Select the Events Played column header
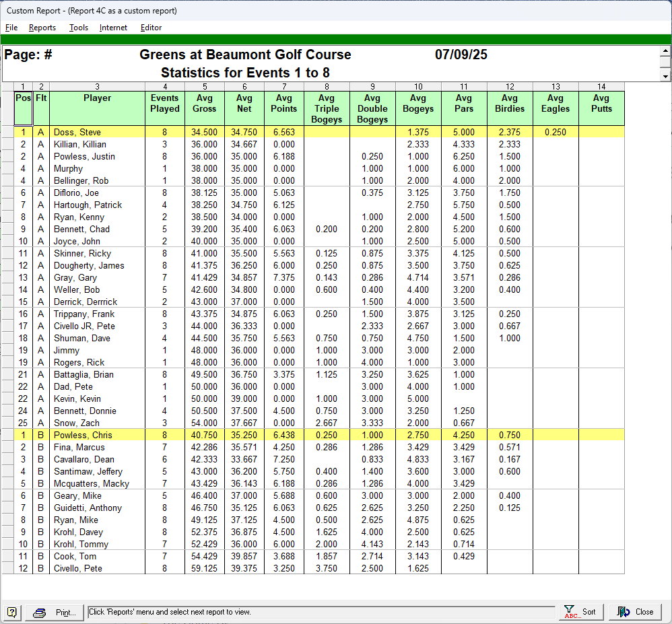Viewport: 672px width, 624px height. (x=165, y=104)
